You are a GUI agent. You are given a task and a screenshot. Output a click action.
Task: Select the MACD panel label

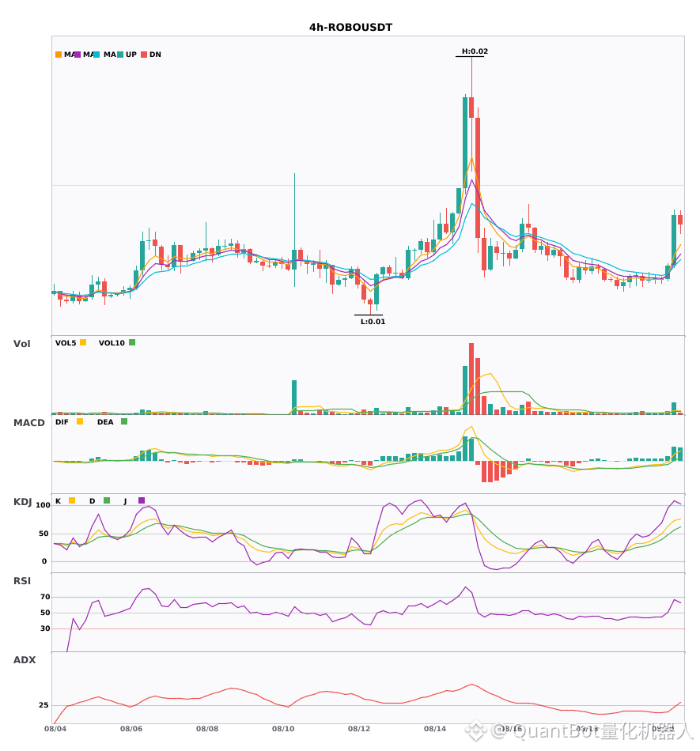(x=28, y=422)
